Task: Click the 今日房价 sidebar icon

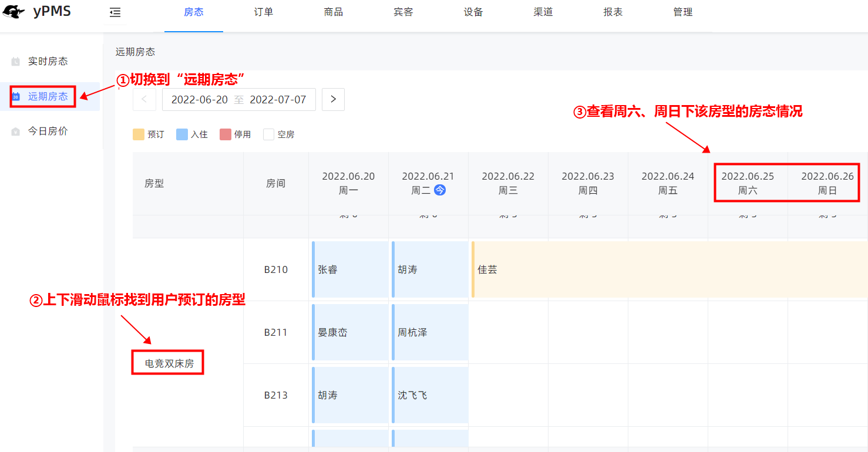Action: click(x=16, y=131)
